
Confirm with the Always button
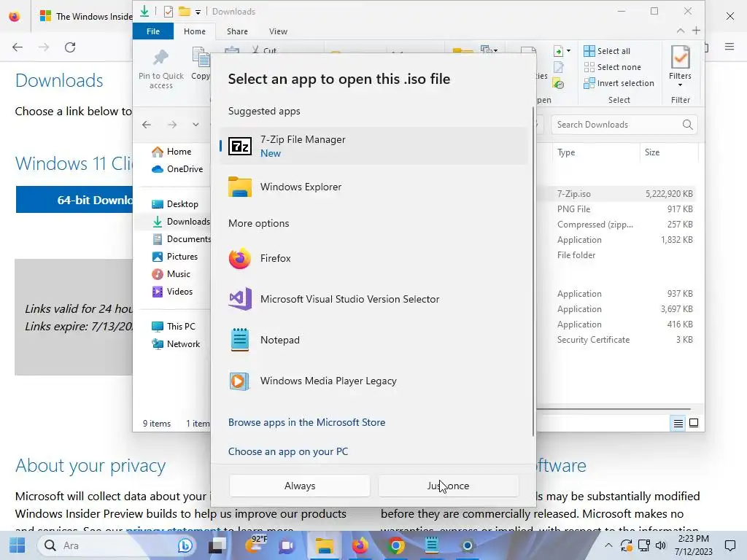tap(300, 486)
